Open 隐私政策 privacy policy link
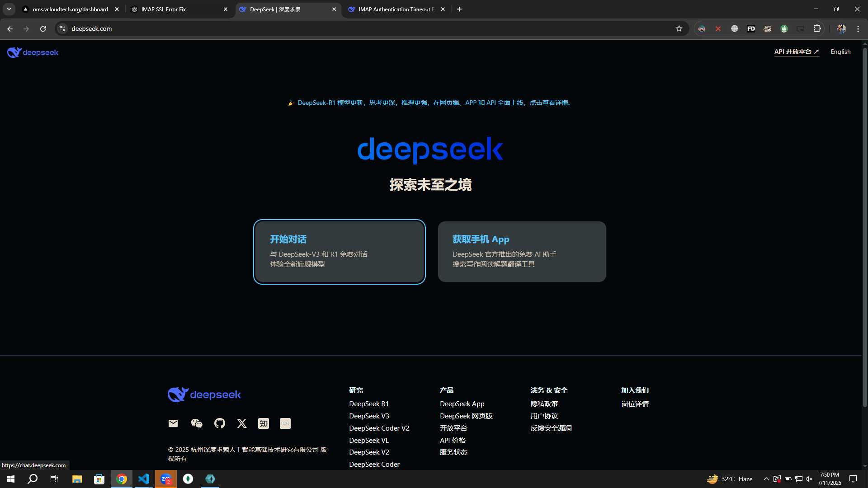The height and width of the screenshot is (488, 868). tap(544, 404)
